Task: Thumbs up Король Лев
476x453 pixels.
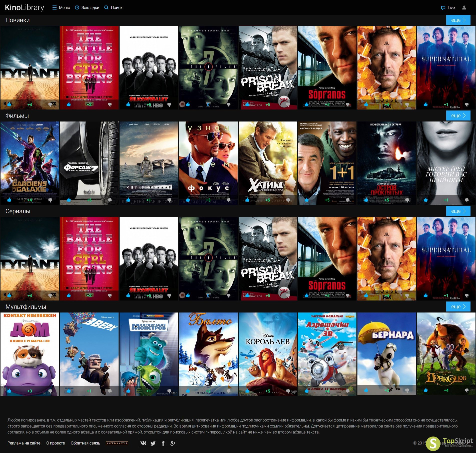Action: [x=247, y=391]
